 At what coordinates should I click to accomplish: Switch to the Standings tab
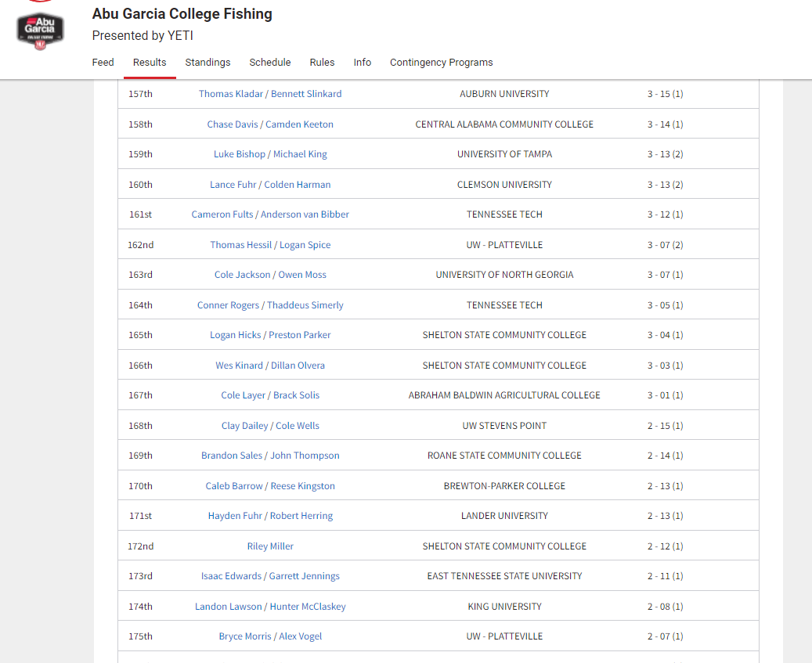click(x=208, y=63)
